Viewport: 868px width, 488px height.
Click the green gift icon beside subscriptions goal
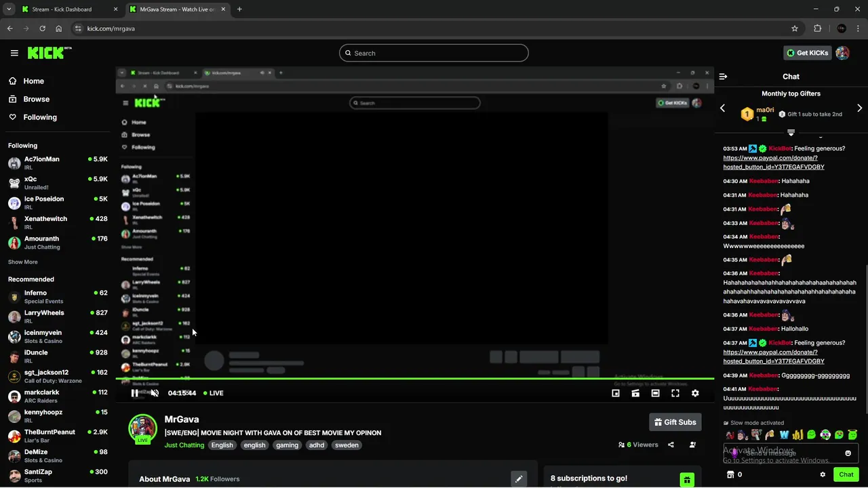click(687, 480)
